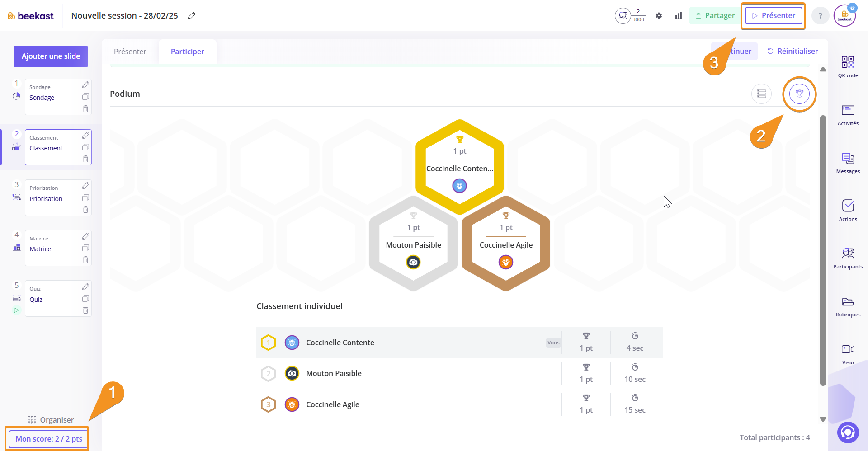868x451 pixels.
Task: Click the Réinitialiser link
Action: coord(793,52)
